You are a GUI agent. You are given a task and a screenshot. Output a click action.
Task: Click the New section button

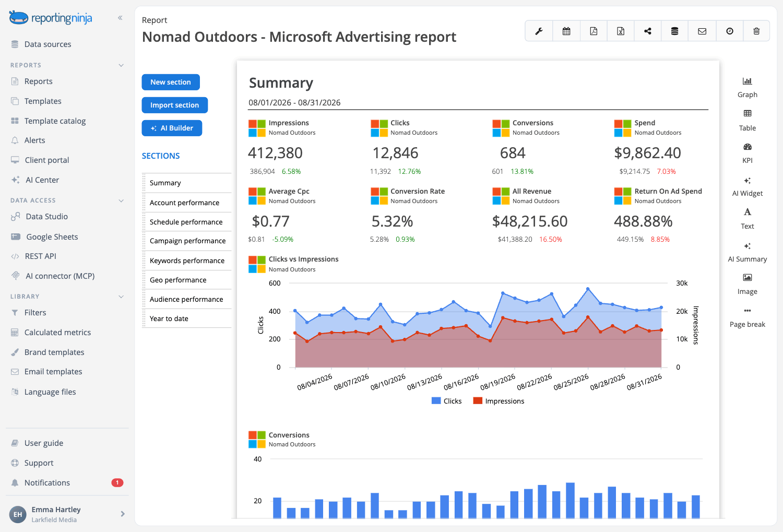pos(171,82)
